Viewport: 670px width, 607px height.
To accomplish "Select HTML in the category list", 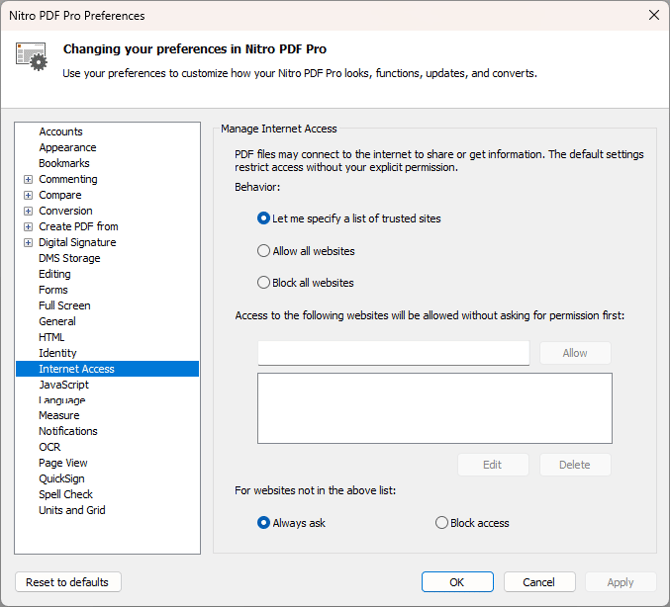I will pos(51,337).
